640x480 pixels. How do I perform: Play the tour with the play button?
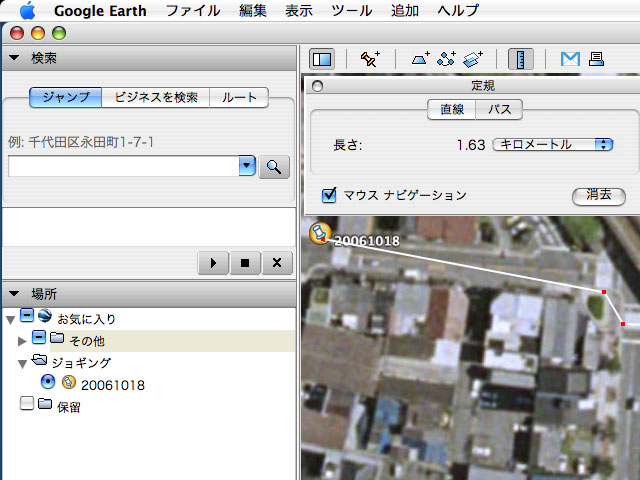click(x=213, y=263)
